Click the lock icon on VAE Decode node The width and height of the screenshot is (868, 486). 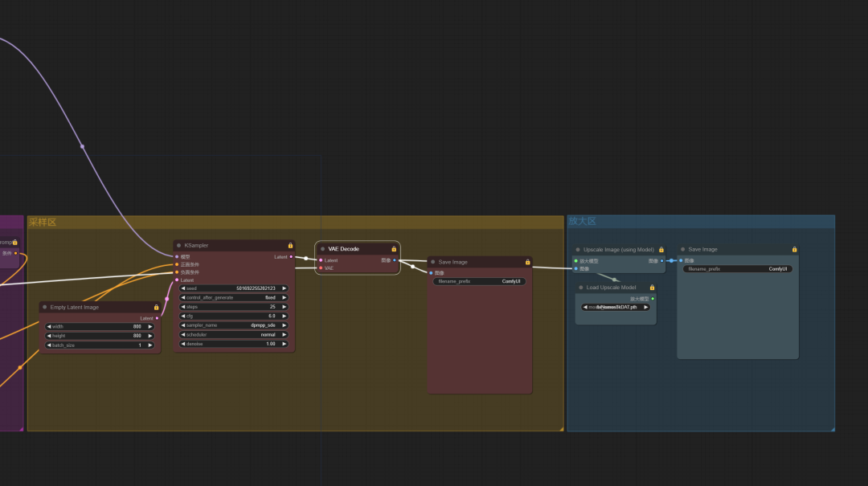[x=394, y=249]
